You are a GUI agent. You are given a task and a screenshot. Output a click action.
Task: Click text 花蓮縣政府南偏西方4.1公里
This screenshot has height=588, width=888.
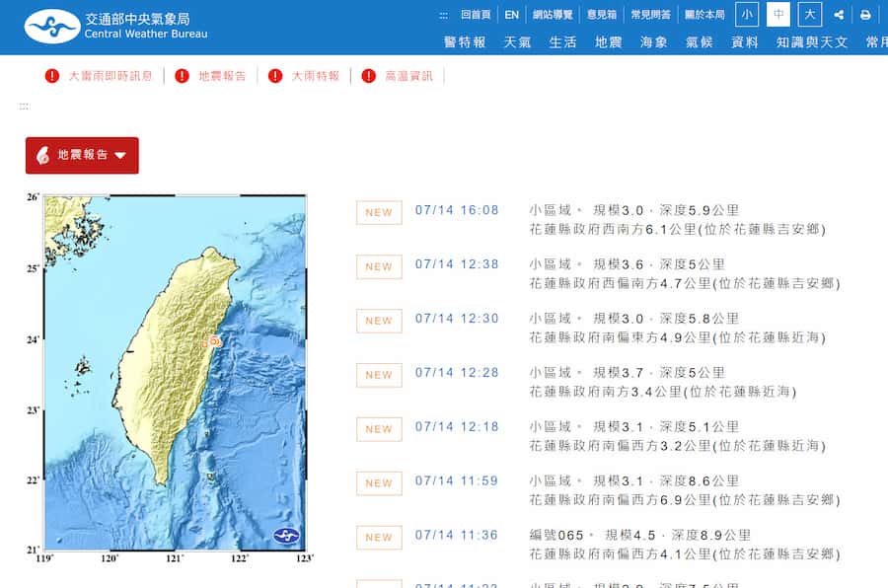[x=621, y=554]
